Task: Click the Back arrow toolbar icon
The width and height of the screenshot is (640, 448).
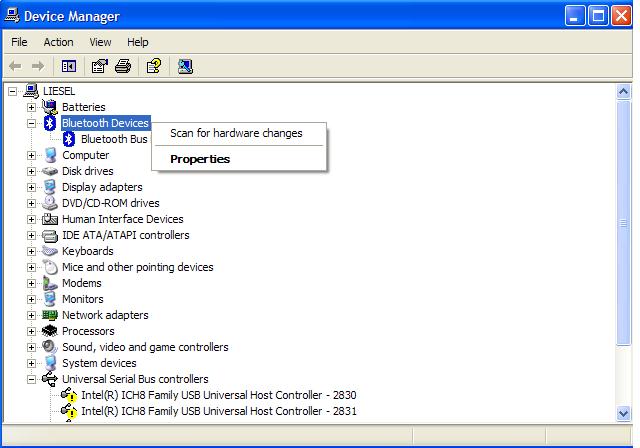Action: (15, 66)
